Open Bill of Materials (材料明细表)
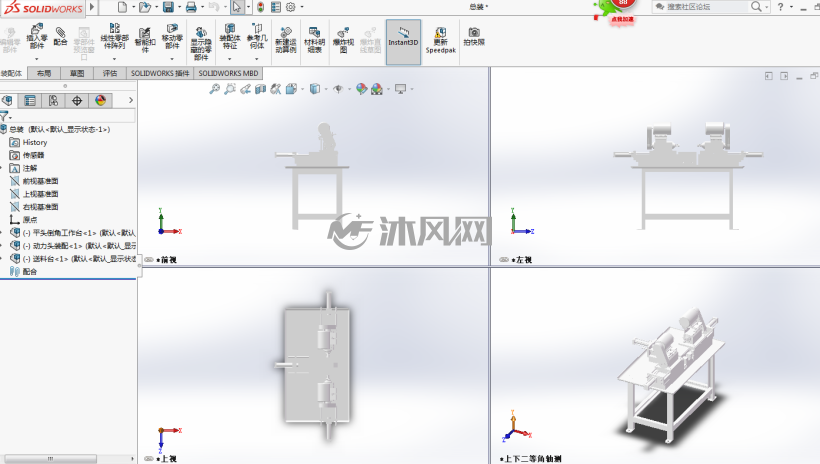Viewport: 820px width, 464px height. coord(314,40)
